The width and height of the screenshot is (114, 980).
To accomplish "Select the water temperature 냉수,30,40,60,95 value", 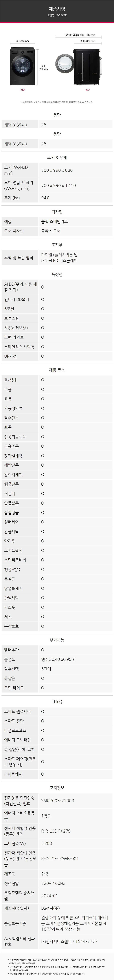I will 58,659.
